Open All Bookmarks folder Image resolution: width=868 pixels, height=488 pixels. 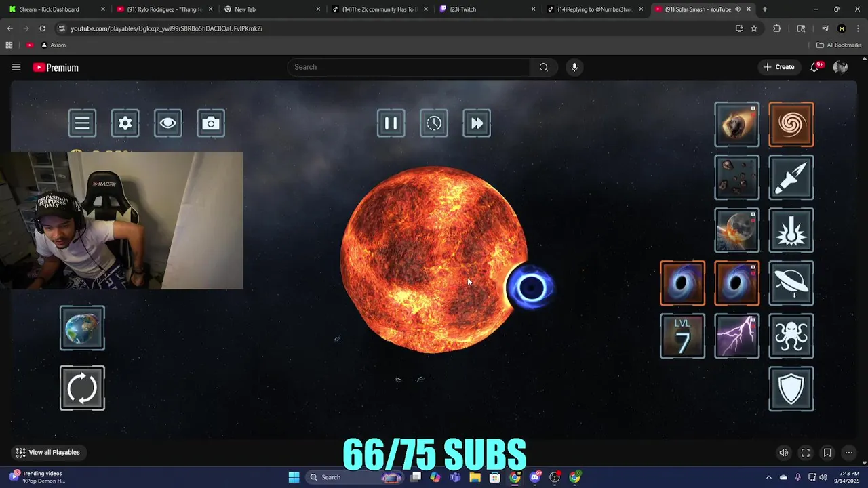coord(839,45)
